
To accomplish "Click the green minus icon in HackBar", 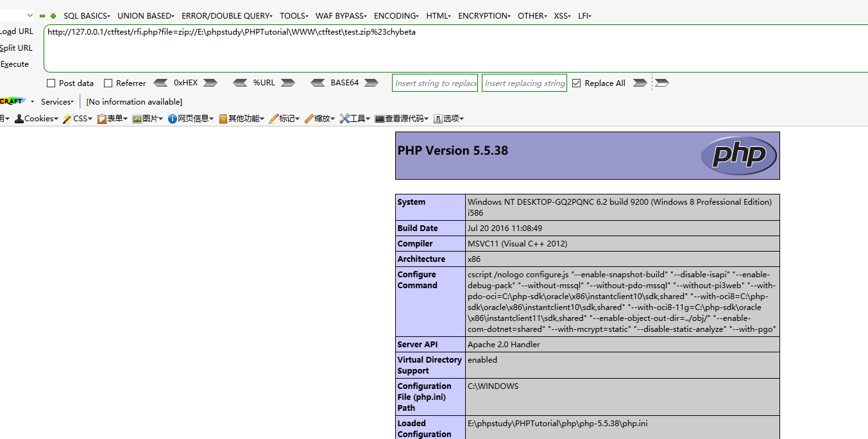I will [x=42, y=16].
